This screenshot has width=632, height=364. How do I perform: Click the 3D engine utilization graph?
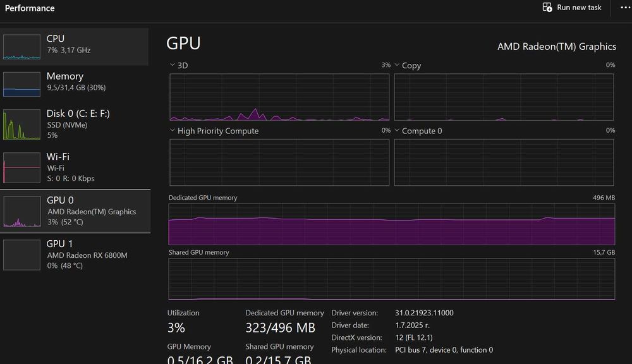pyautogui.click(x=279, y=97)
